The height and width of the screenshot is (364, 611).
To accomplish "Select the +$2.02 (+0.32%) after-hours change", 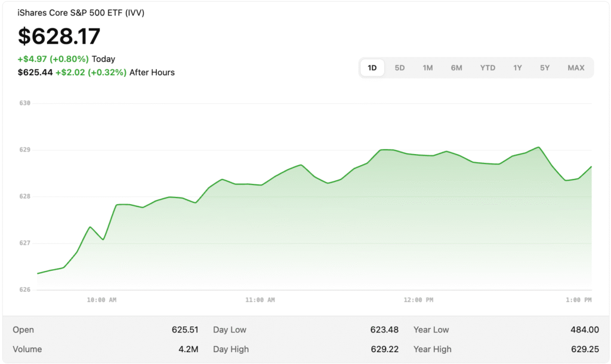I will coord(91,72).
